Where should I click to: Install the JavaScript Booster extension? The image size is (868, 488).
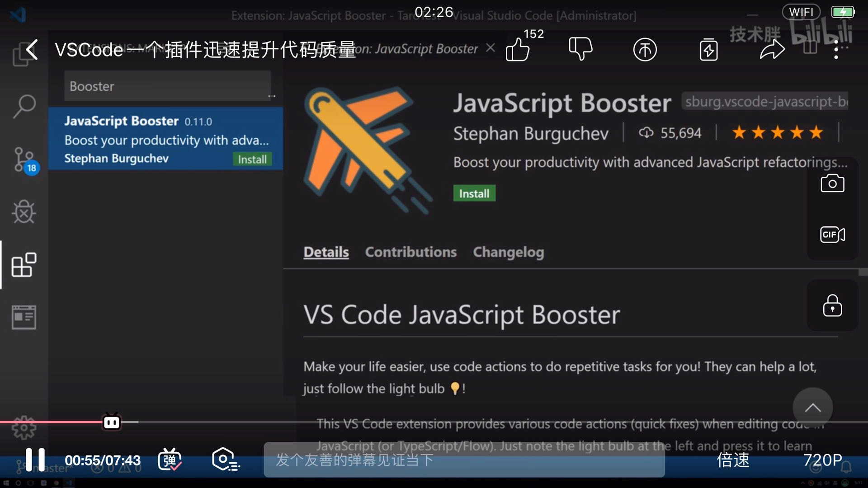click(x=475, y=193)
